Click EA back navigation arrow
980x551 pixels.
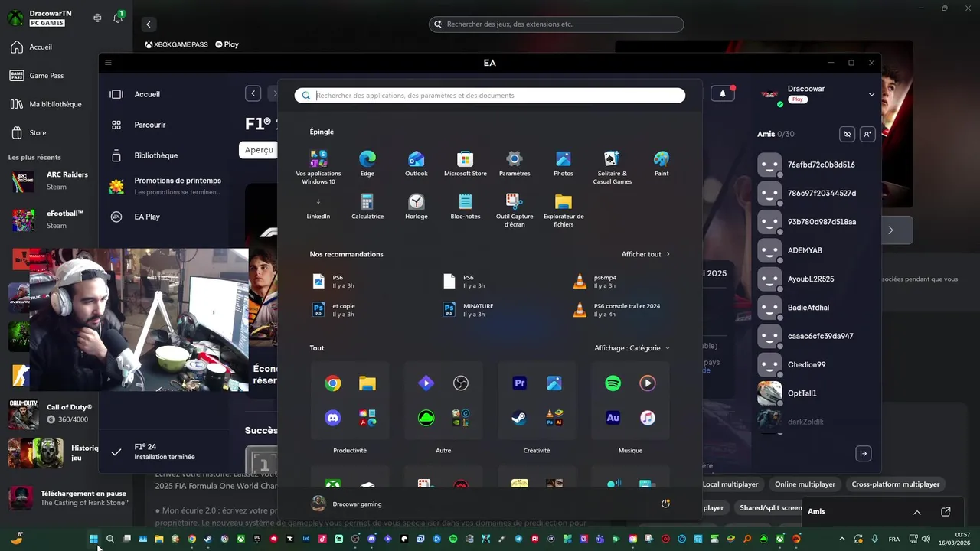pyautogui.click(x=253, y=93)
